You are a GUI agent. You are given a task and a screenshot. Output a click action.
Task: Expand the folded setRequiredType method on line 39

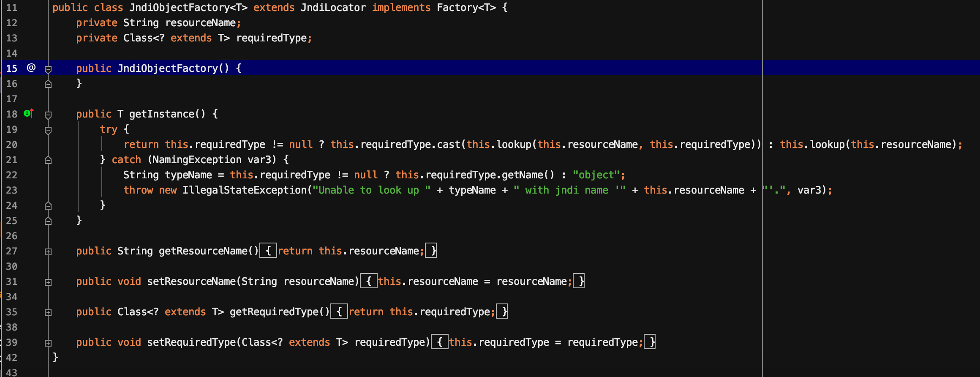point(48,343)
